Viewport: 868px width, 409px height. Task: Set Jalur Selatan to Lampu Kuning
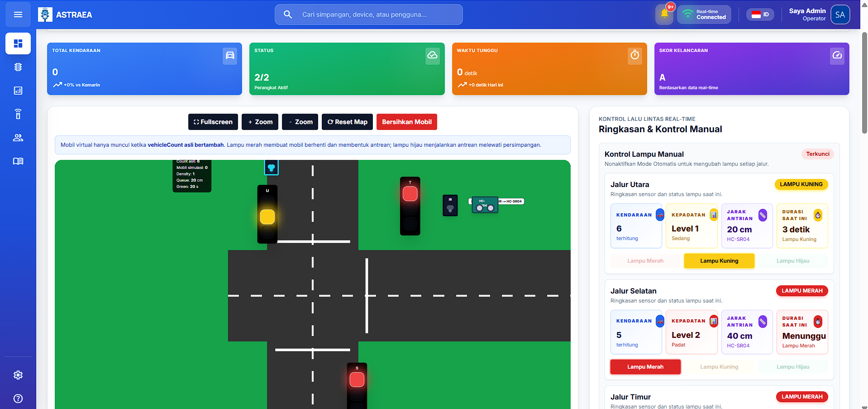tap(719, 367)
